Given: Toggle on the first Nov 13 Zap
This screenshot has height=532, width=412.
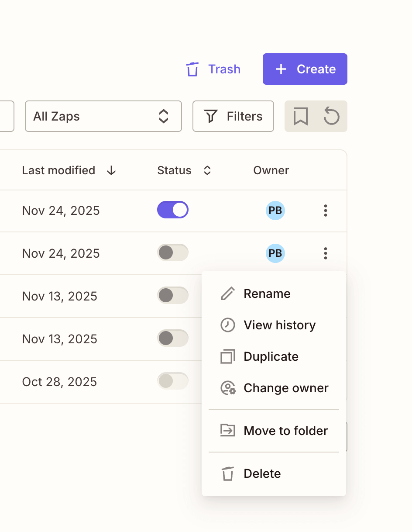Looking at the screenshot, I should 173,295.
